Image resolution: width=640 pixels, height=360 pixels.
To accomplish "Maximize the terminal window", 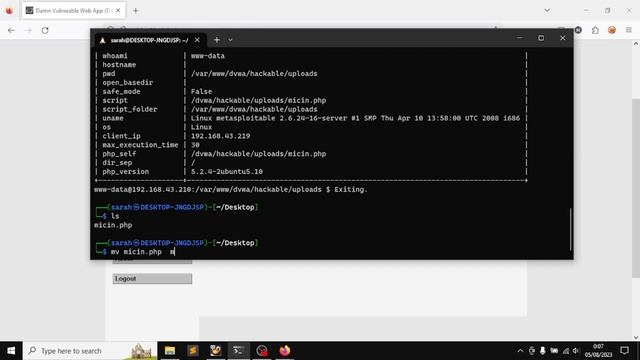I will 541,38.
